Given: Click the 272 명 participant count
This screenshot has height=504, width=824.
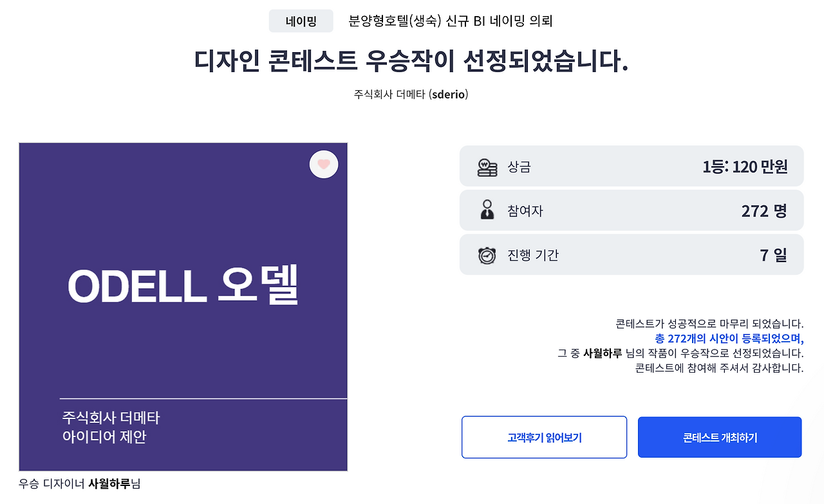Looking at the screenshot, I should pos(764,210).
